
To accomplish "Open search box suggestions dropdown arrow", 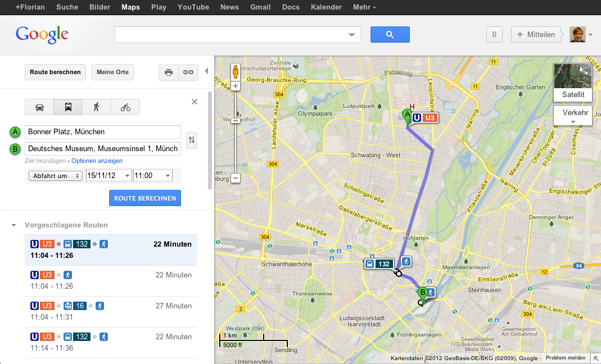I will coord(351,35).
